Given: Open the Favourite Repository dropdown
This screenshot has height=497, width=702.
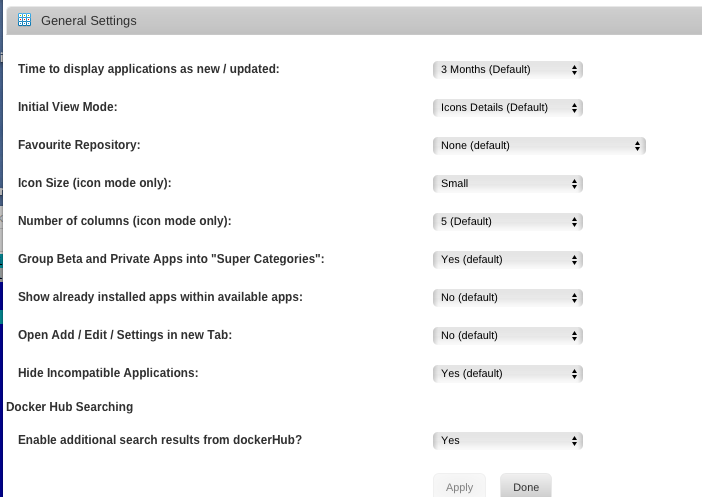Looking at the screenshot, I should [x=539, y=146].
